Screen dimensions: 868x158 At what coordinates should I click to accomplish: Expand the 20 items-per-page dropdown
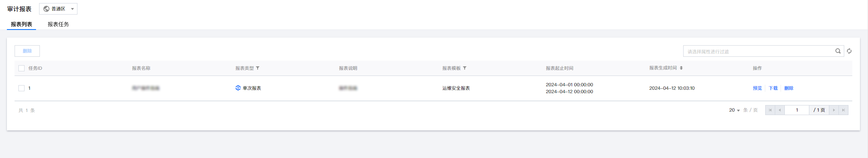(734, 110)
